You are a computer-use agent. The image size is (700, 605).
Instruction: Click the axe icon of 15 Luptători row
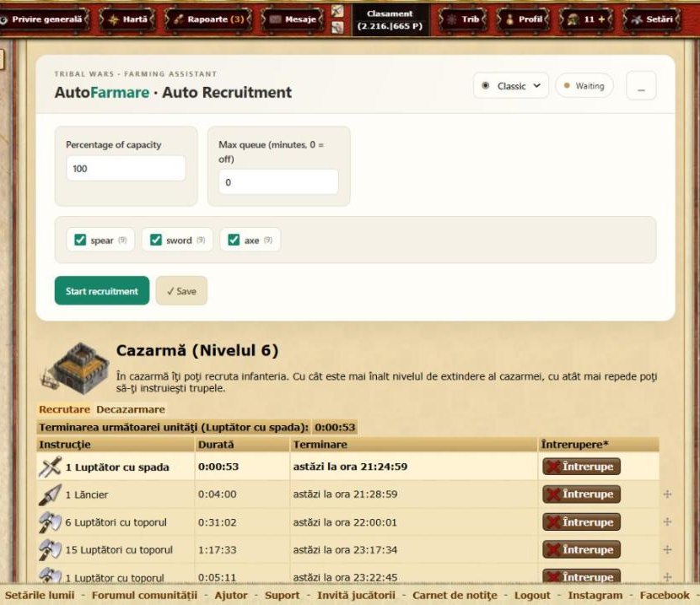coord(50,550)
